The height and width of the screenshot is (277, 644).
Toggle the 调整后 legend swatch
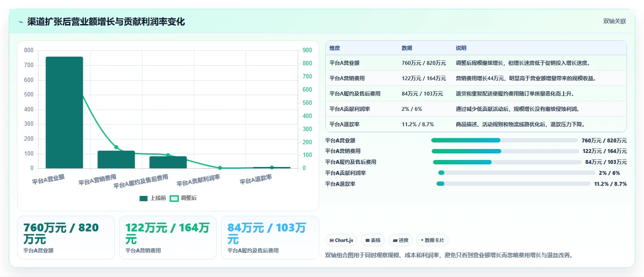tap(174, 198)
